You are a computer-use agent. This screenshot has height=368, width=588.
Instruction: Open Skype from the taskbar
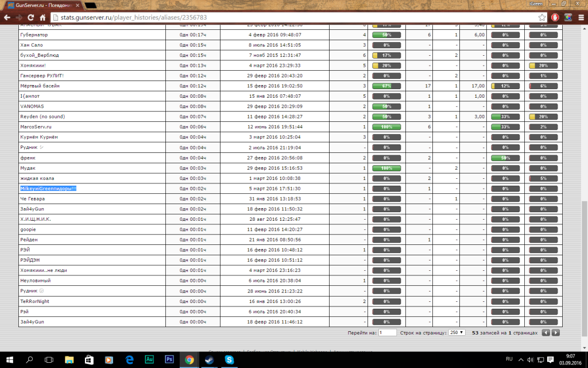tap(229, 359)
